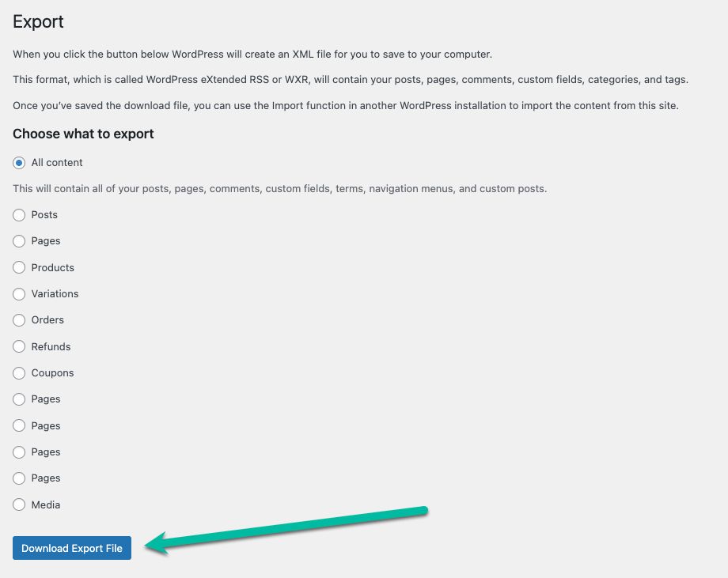The image size is (728, 578).
Task: Select the fourth Pages radio button
Action: (x=18, y=451)
